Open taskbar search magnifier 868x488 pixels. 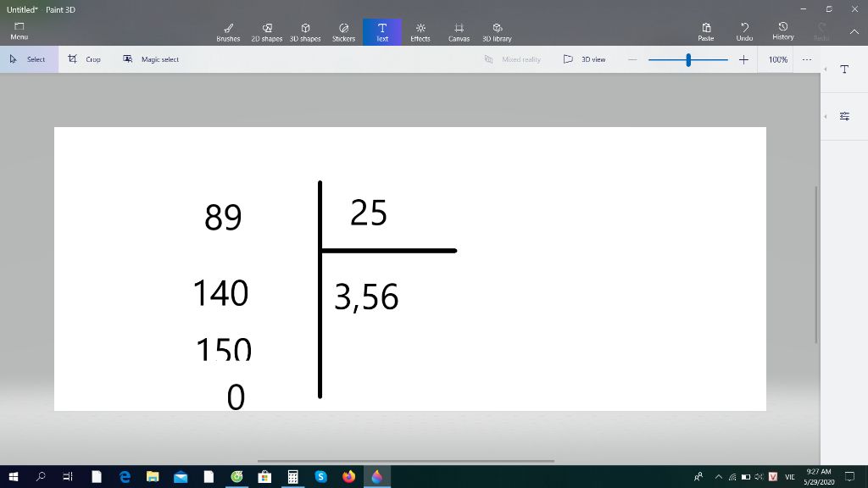41,476
